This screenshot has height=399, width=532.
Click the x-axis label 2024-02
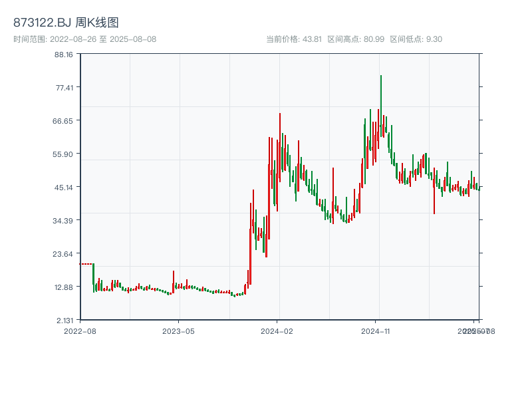pos(277,331)
